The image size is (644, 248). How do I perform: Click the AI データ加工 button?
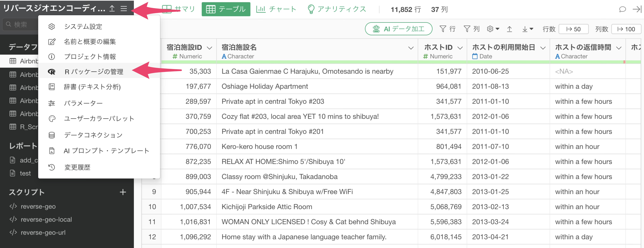tap(398, 29)
